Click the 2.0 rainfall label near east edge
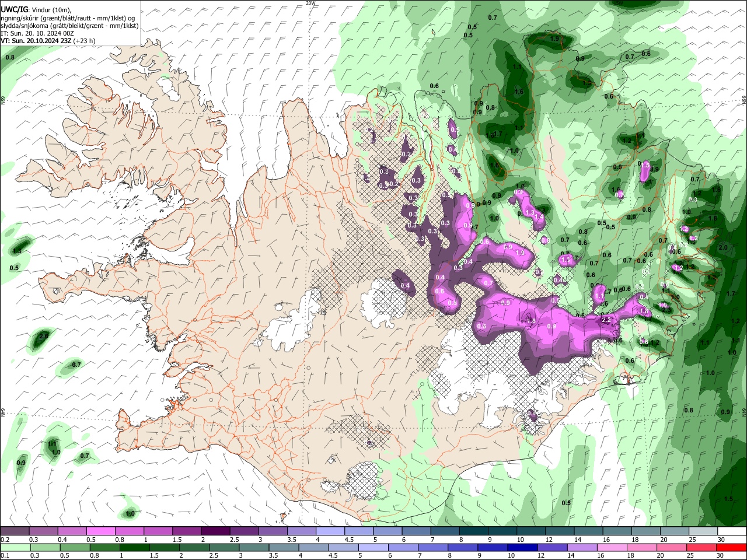 tap(723, 247)
